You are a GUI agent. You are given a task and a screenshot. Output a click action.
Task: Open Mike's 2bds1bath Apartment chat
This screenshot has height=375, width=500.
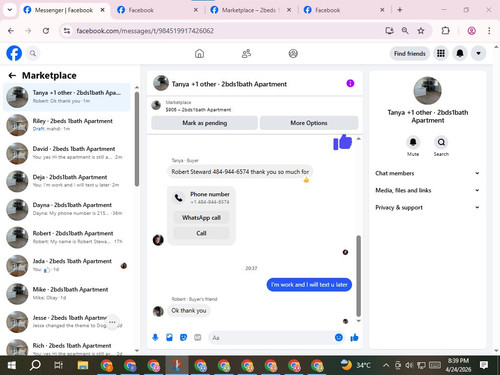[x=67, y=294]
